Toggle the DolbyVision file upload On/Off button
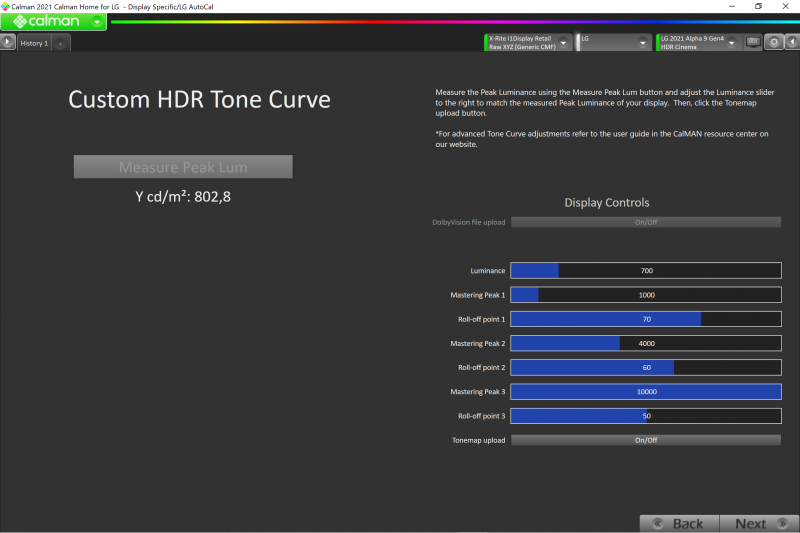 (x=646, y=222)
